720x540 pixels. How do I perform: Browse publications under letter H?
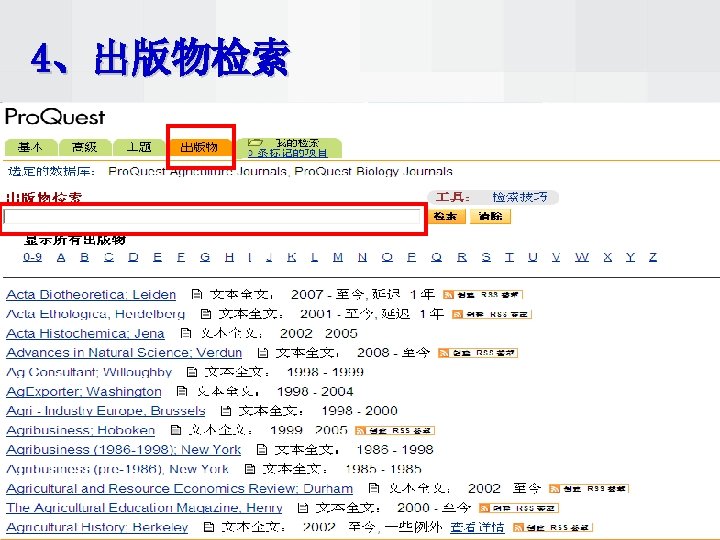(x=230, y=257)
